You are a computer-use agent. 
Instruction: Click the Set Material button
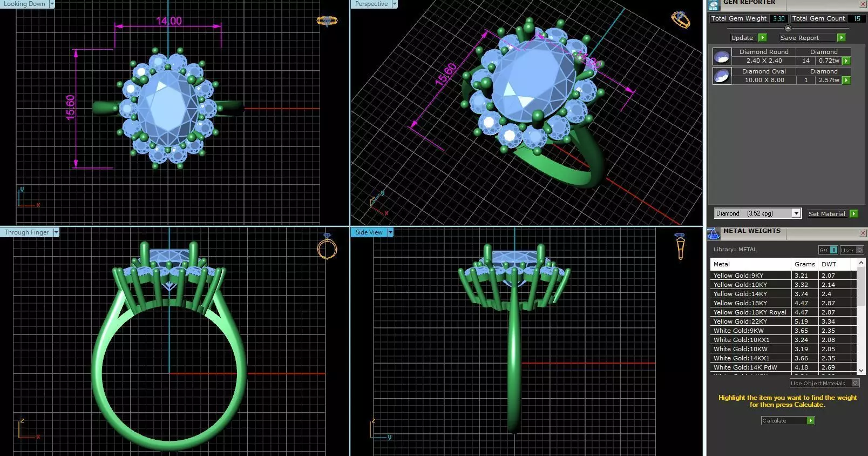point(832,214)
